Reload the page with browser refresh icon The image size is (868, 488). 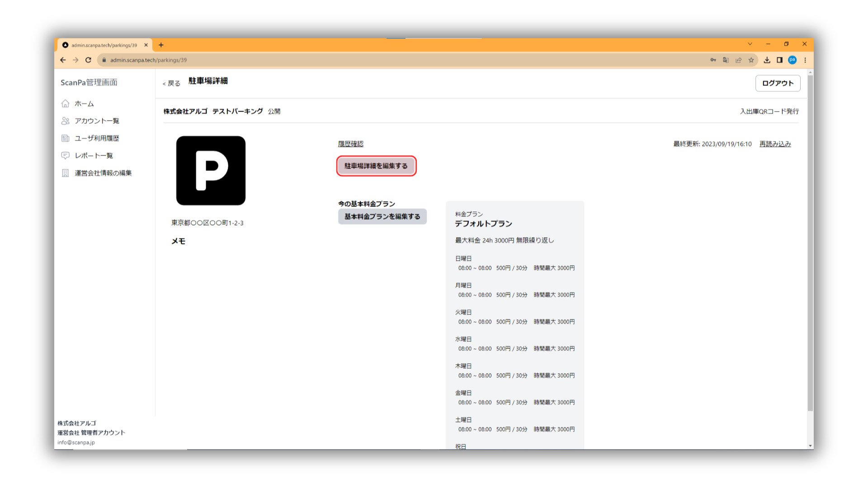tap(89, 60)
